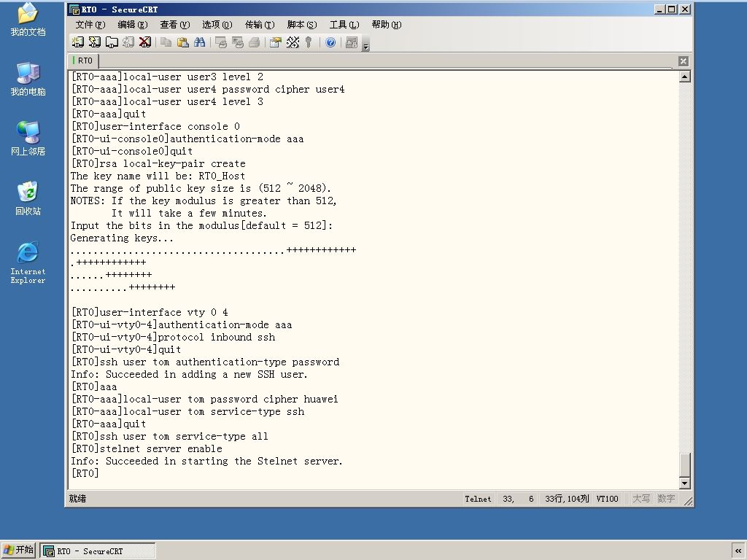The height and width of the screenshot is (560, 747).
Task: Click the Paste clipboard icon
Action: [182, 42]
